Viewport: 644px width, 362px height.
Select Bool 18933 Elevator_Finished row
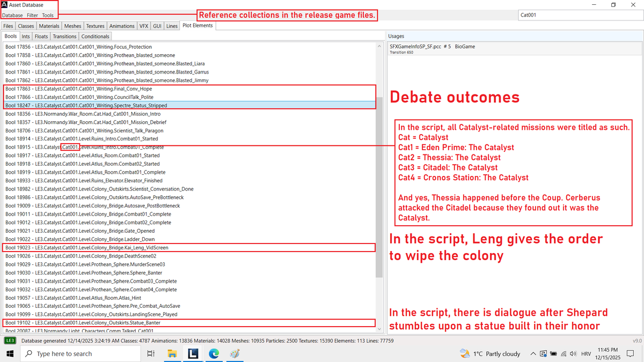pyautogui.click(x=190, y=181)
